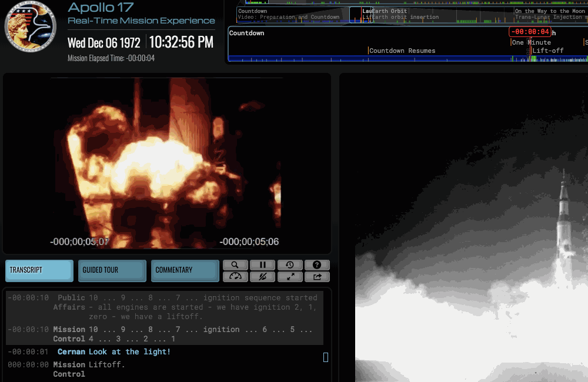Screen dimensions: 588x382
Task: Click the blue activity timeline bar
Action: 407,59
